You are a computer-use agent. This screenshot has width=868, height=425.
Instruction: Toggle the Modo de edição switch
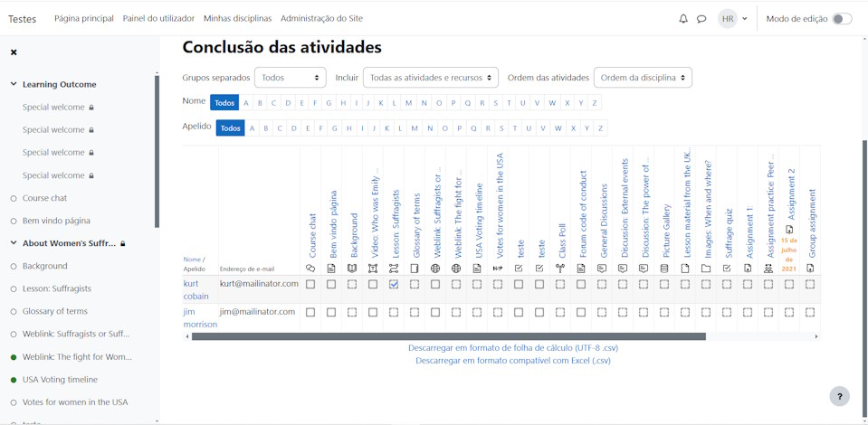[x=841, y=19]
